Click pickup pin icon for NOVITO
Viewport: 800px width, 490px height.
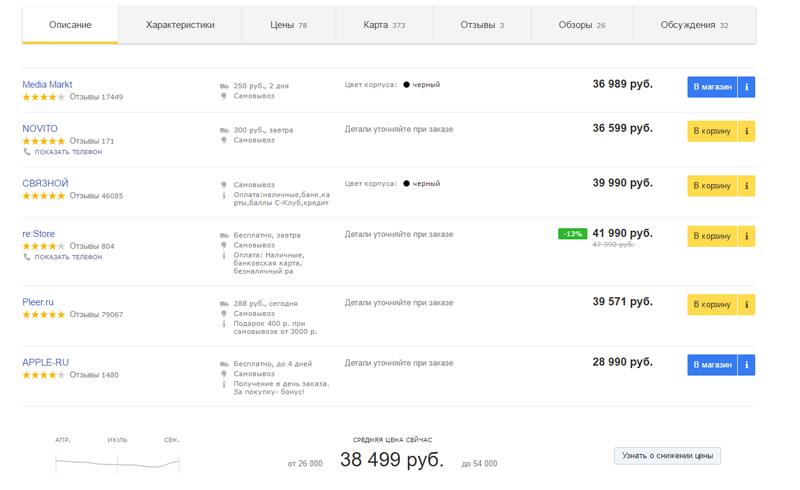pos(223,140)
